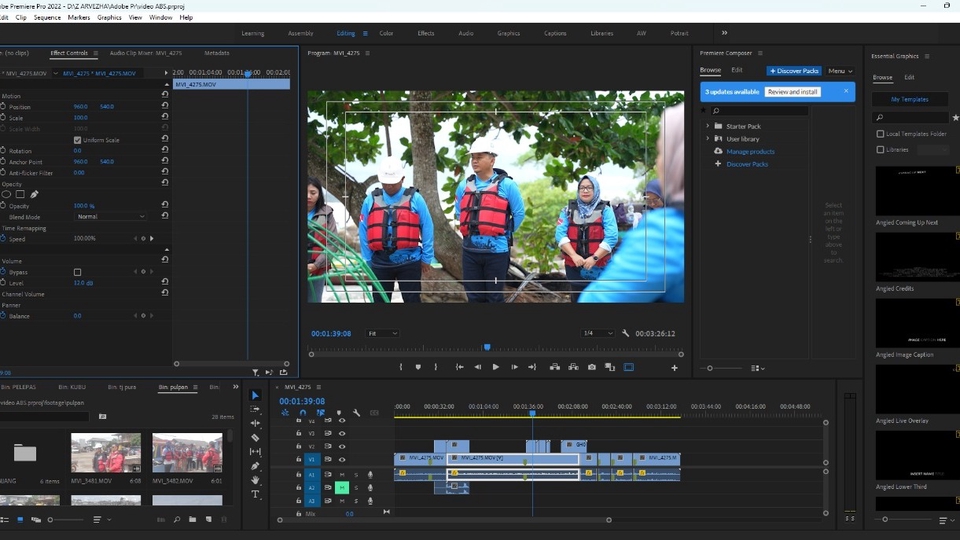
Task: Switch to Effects workspace
Action: [x=426, y=34]
